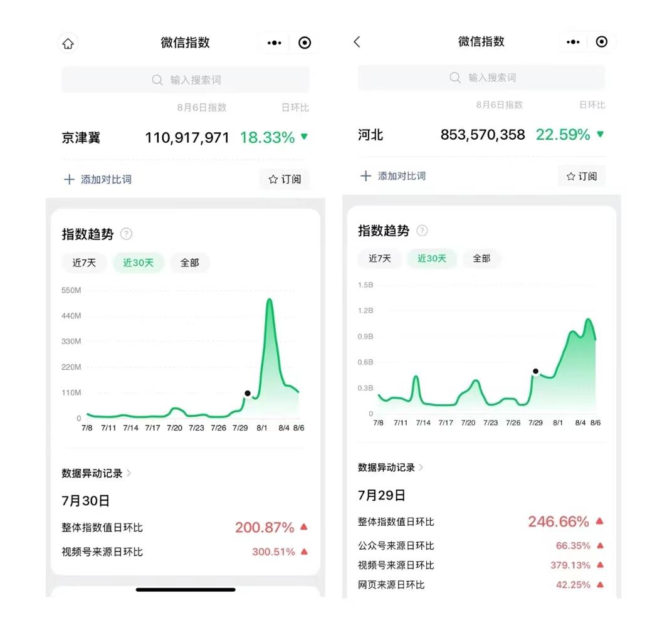Expand 数据异动记录 in 京津冀 screen
The height and width of the screenshot is (638, 672).
[x=97, y=473]
